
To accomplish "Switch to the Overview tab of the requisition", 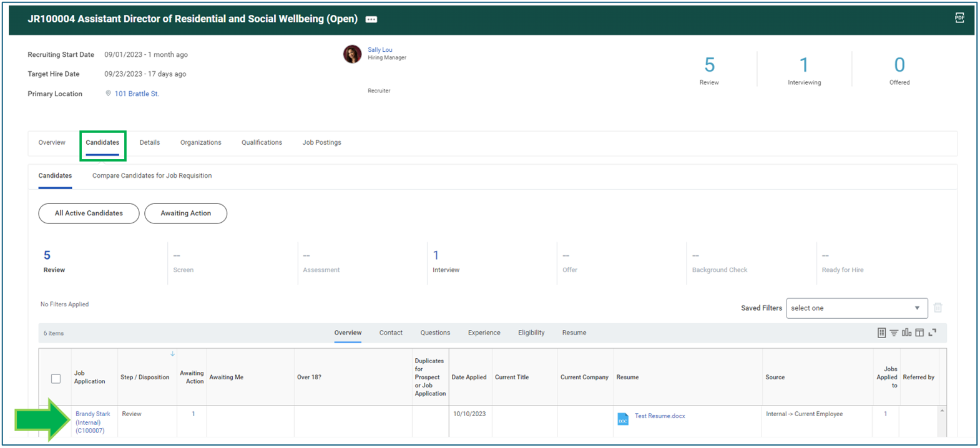I will [52, 143].
